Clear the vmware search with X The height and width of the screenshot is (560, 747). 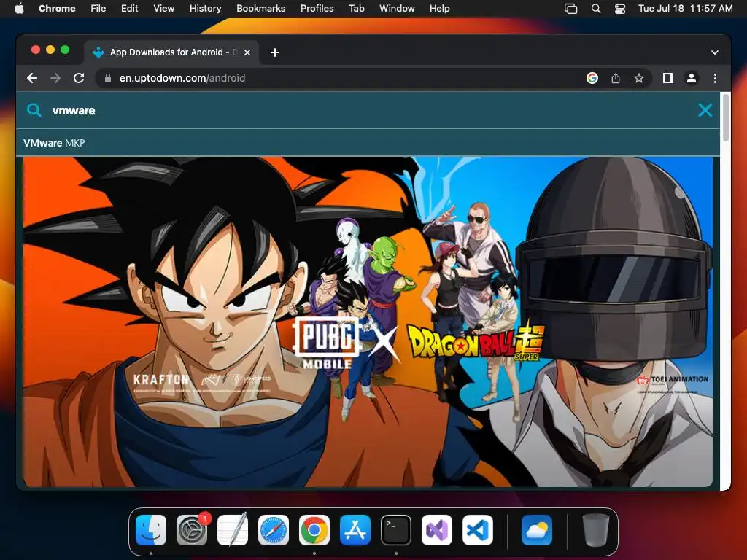(x=705, y=111)
